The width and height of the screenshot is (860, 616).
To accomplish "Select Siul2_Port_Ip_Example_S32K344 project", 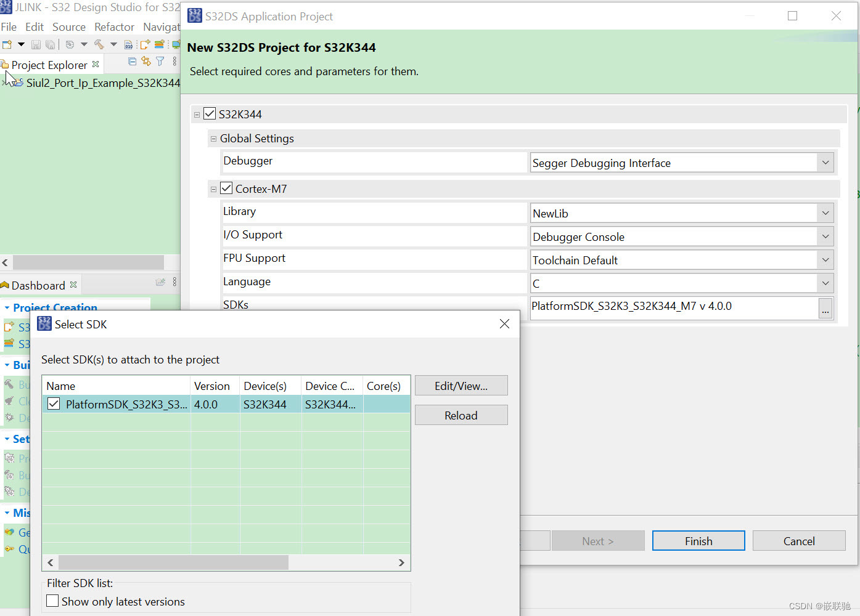I will click(103, 83).
